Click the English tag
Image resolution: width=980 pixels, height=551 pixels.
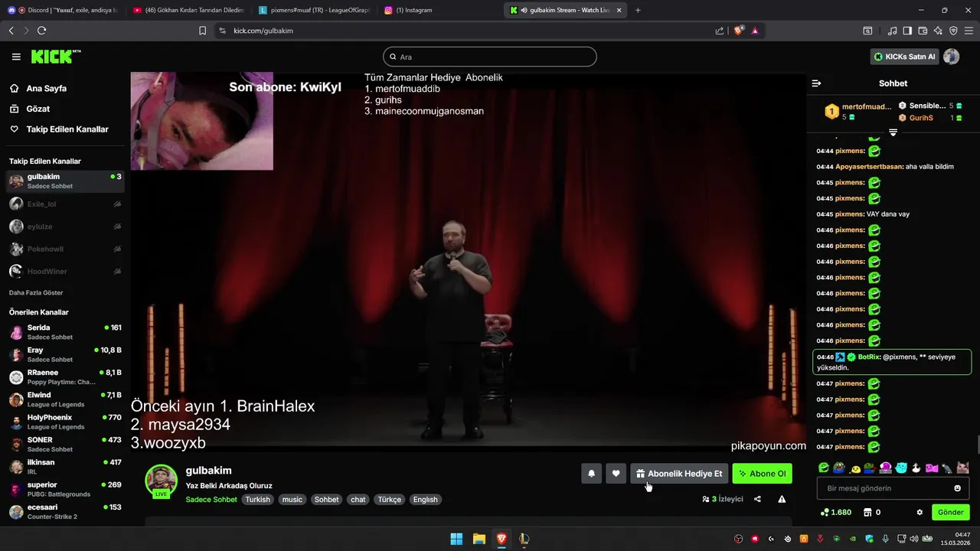point(426,500)
